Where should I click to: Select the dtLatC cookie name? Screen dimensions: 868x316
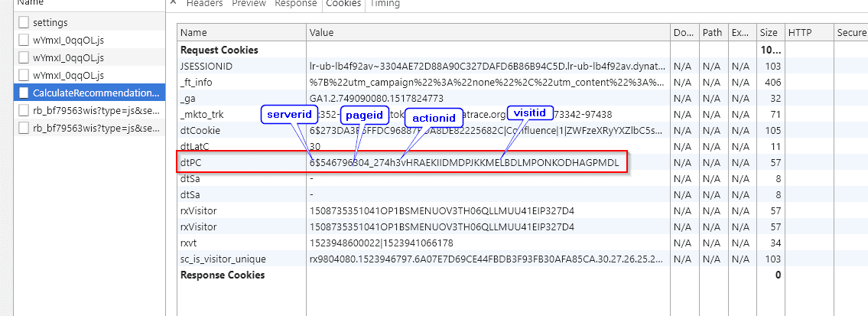(x=197, y=147)
